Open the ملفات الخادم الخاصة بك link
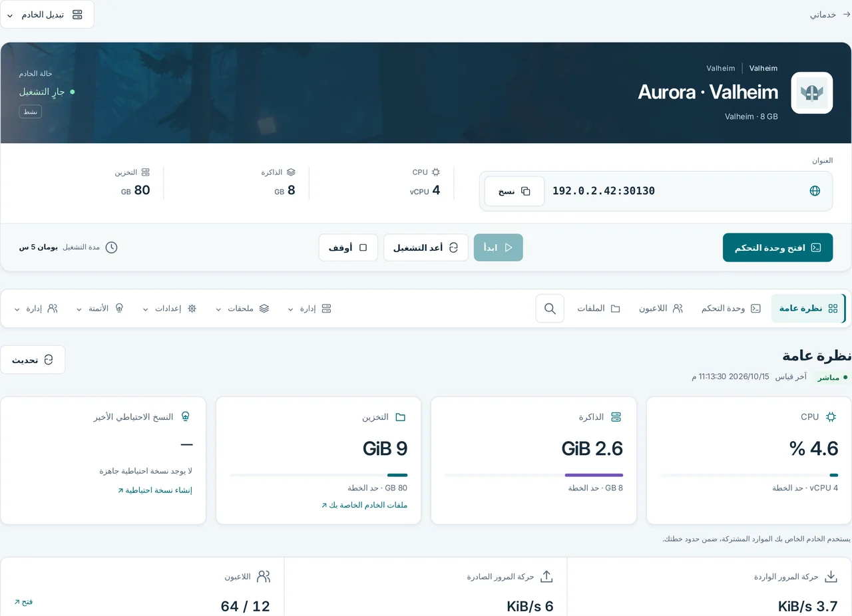The height and width of the screenshot is (616, 852). coord(364,505)
